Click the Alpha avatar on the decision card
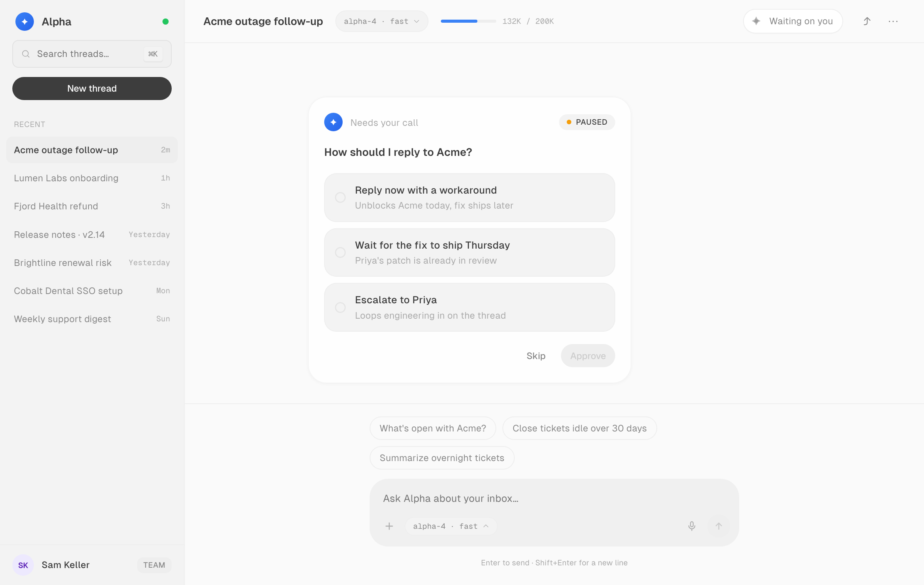 (333, 122)
